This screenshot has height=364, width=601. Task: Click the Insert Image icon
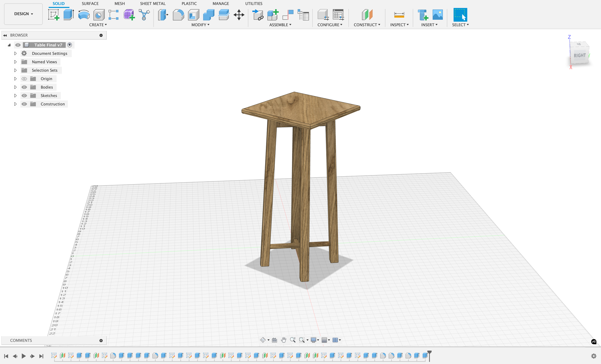438,15
